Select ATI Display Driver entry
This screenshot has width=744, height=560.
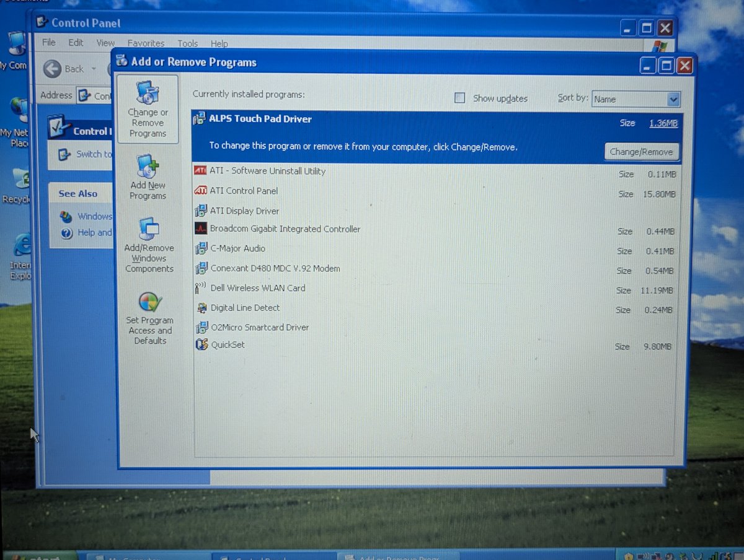pos(436,211)
